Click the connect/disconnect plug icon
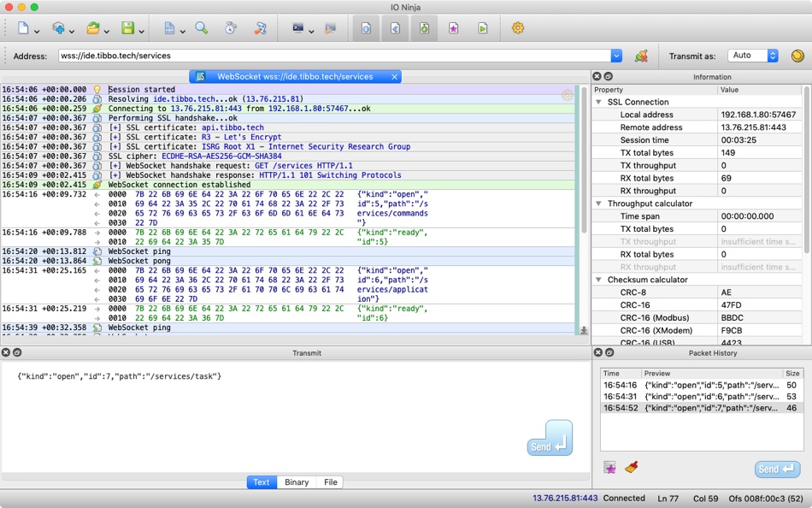812x508 pixels. [641, 56]
